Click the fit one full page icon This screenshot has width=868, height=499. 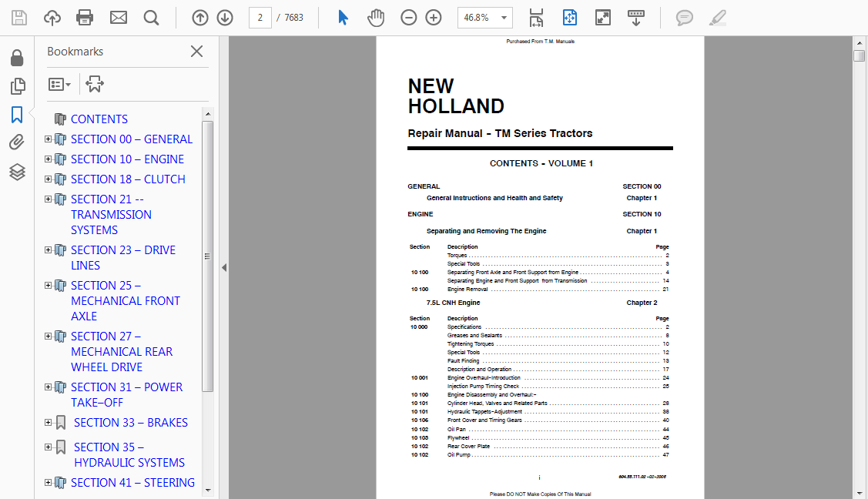tap(570, 18)
